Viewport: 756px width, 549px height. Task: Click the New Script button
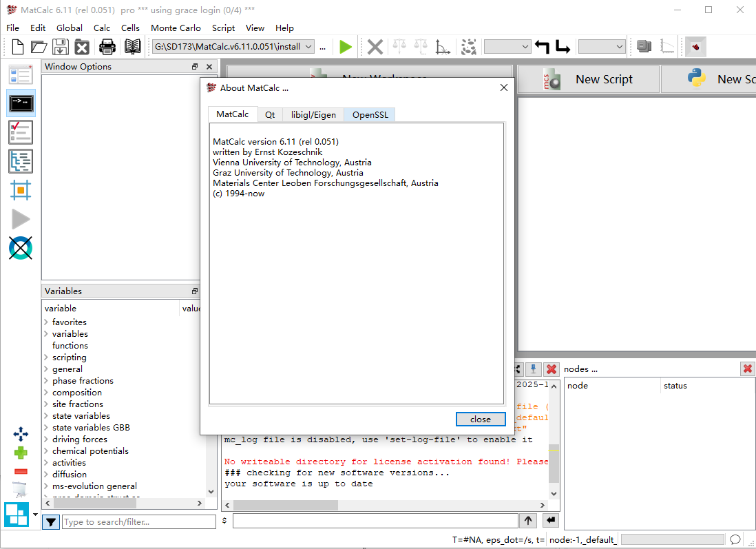(588, 79)
